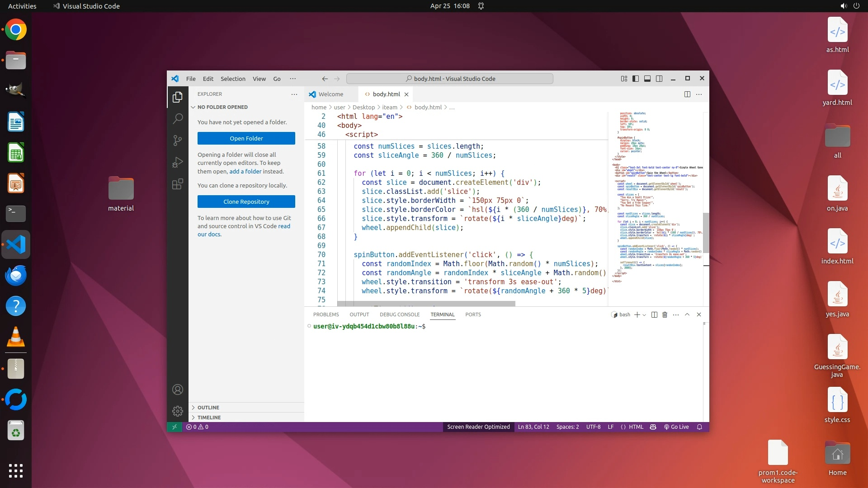Open the Extensions view
Image resolution: width=868 pixels, height=488 pixels.
click(x=178, y=184)
